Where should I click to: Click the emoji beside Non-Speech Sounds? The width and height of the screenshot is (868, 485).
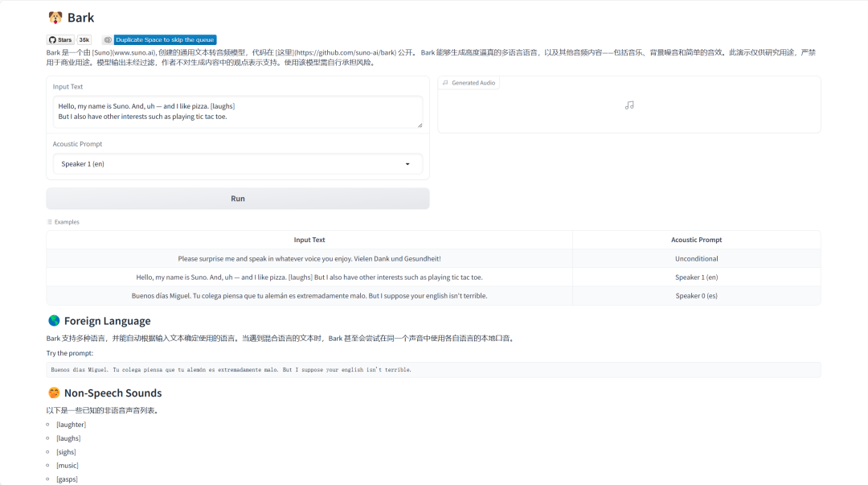pyautogui.click(x=54, y=393)
